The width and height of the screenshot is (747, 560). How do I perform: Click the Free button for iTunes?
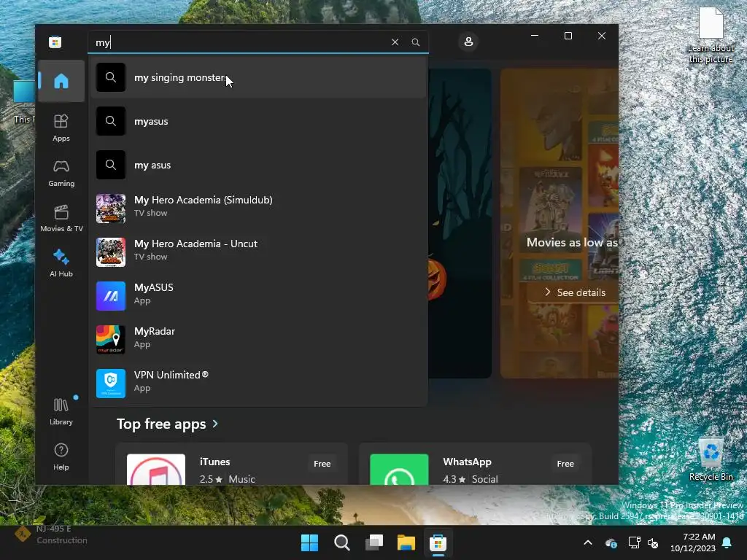click(x=322, y=463)
